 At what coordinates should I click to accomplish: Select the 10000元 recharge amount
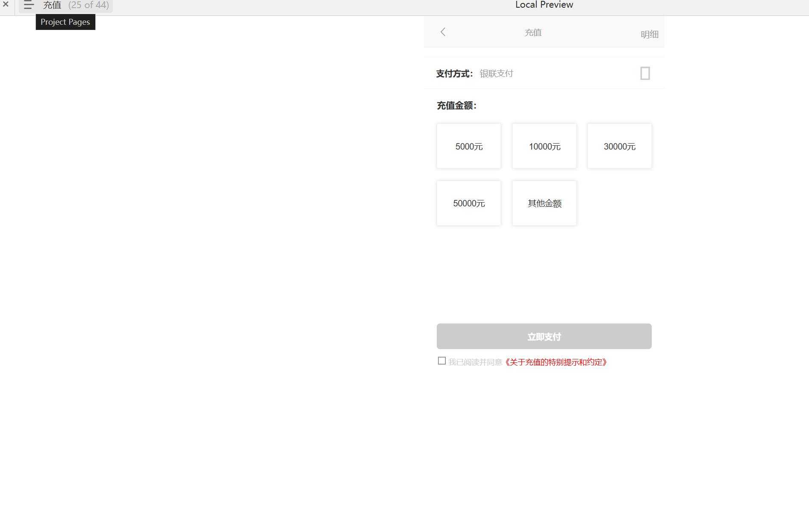544,146
